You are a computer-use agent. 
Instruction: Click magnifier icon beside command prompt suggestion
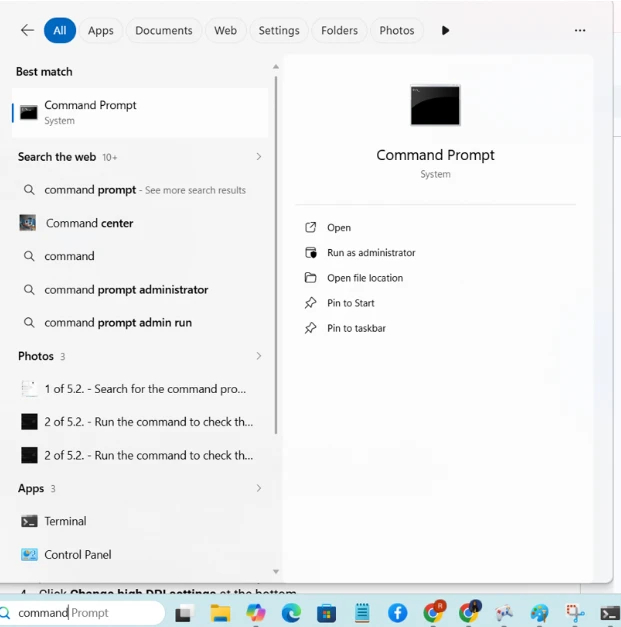pos(29,190)
